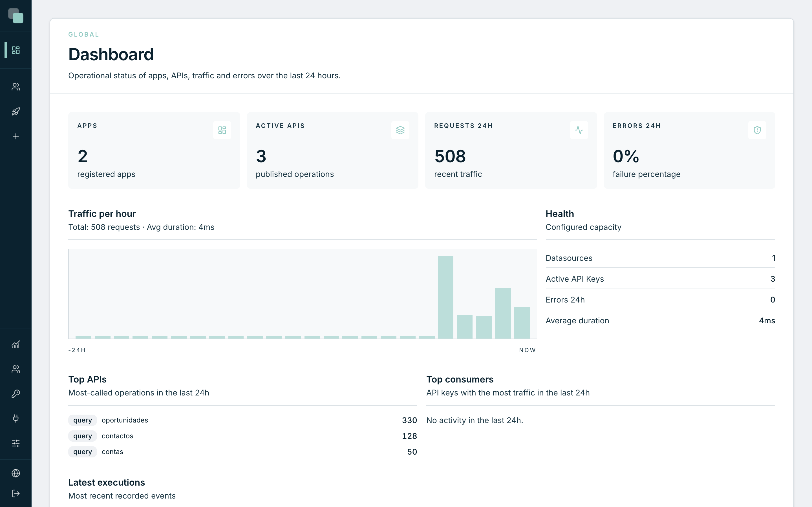Screen dimensions: 812x507
Task: Select the oportunidades query row
Action: (242, 420)
